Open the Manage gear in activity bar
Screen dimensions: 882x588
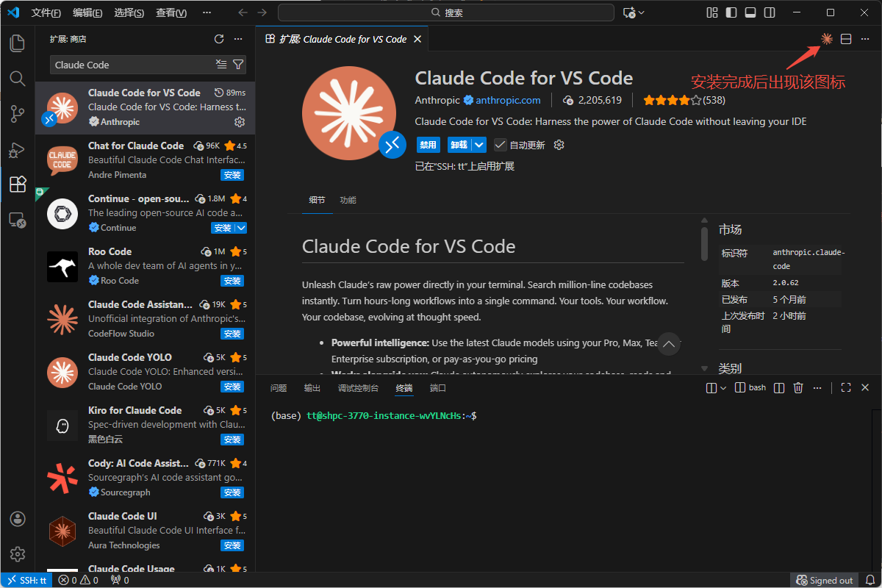point(18,554)
